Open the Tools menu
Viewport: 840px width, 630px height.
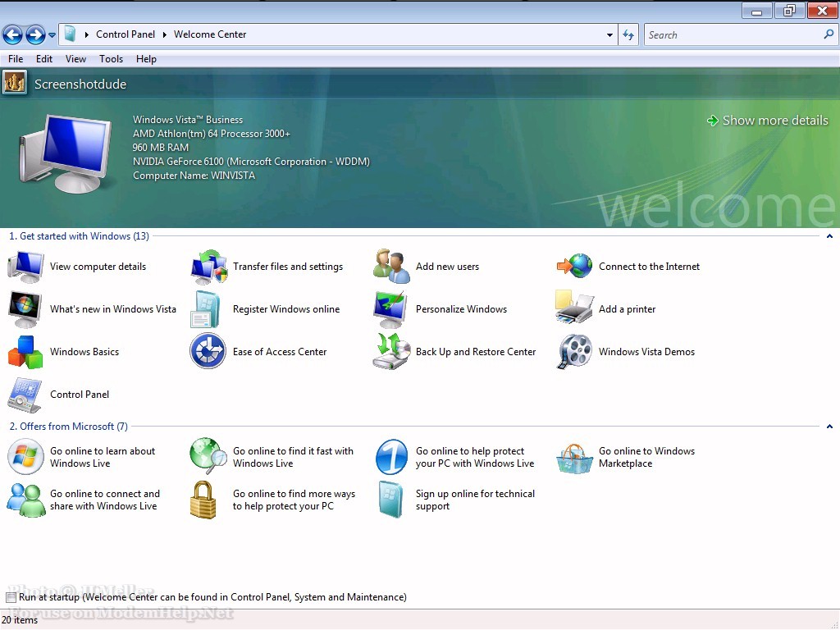click(111, 59)
